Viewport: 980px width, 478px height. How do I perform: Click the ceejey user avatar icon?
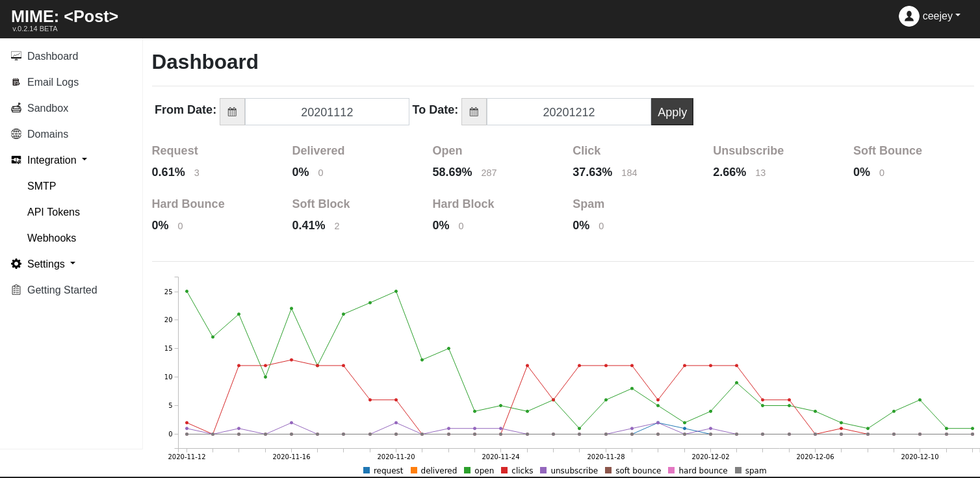909,16
